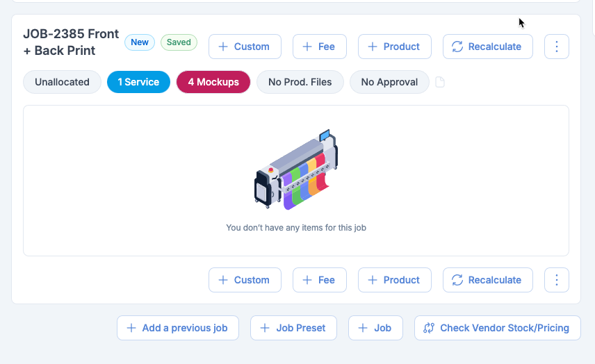The image size is (595, 364).
Task: Click the small document icon beside No Approval
Action: click(x=439, y=82)
